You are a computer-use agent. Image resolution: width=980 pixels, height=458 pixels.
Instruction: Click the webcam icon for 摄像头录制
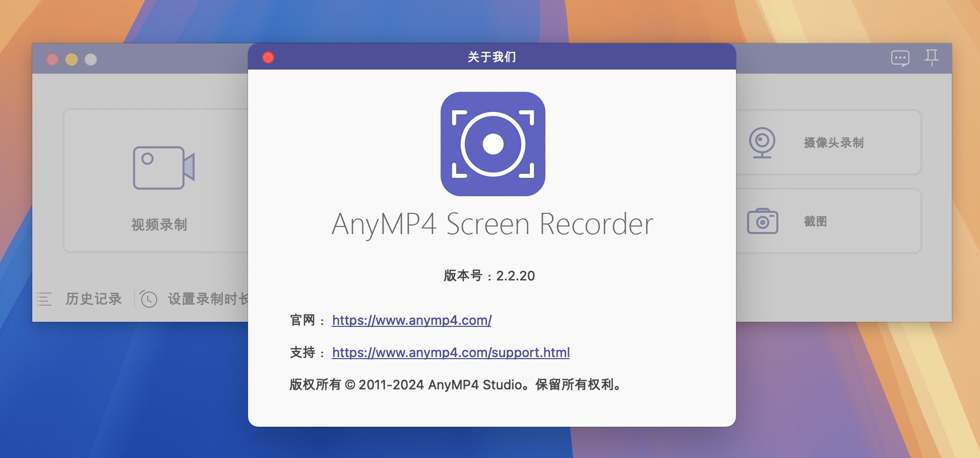coord(762,143)
